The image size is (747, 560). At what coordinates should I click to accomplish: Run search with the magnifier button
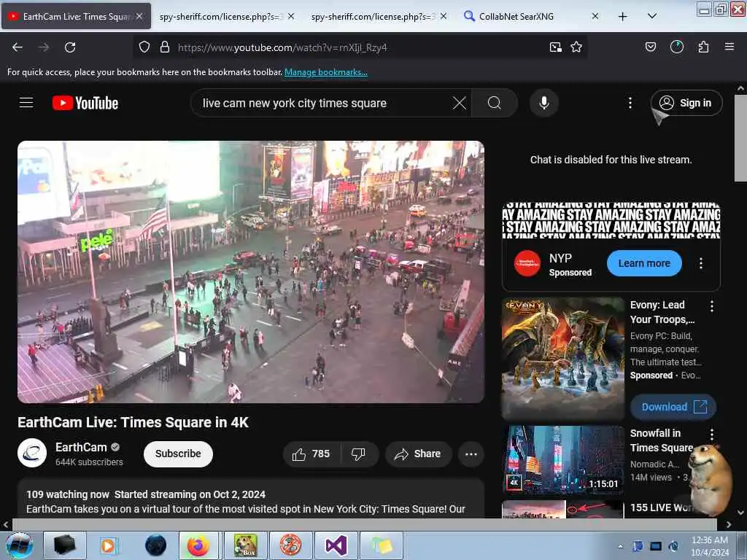coord(495,103)
